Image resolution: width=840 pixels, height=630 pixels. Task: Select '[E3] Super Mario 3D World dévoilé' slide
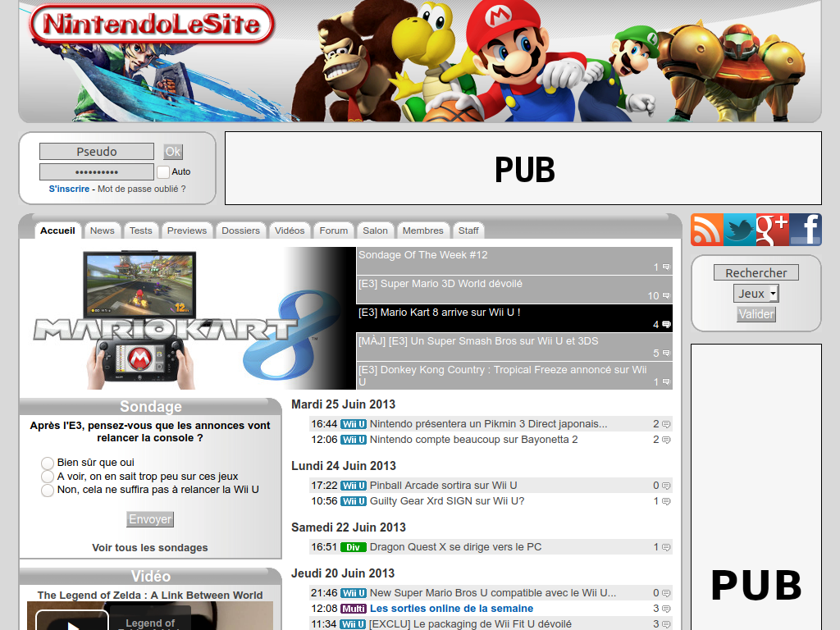pos(514,290)
